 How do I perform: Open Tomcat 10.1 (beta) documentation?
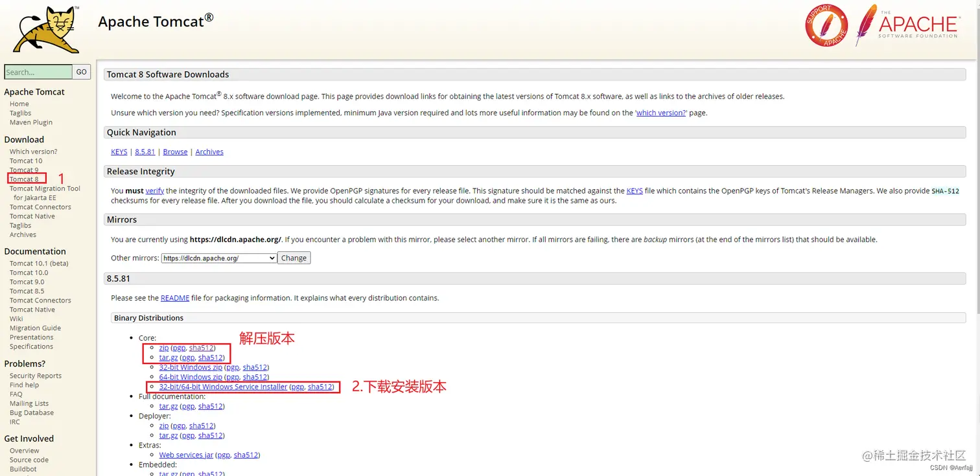[x=39, y=264]
